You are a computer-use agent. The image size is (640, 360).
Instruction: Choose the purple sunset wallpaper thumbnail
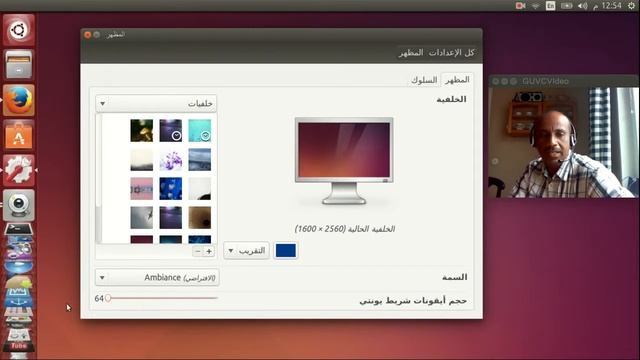point(171,218)
